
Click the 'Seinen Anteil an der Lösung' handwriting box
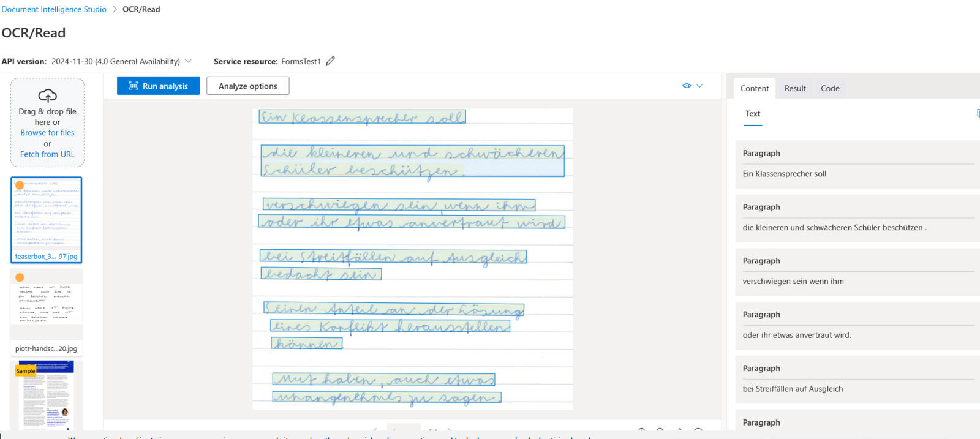coord(394,310)
